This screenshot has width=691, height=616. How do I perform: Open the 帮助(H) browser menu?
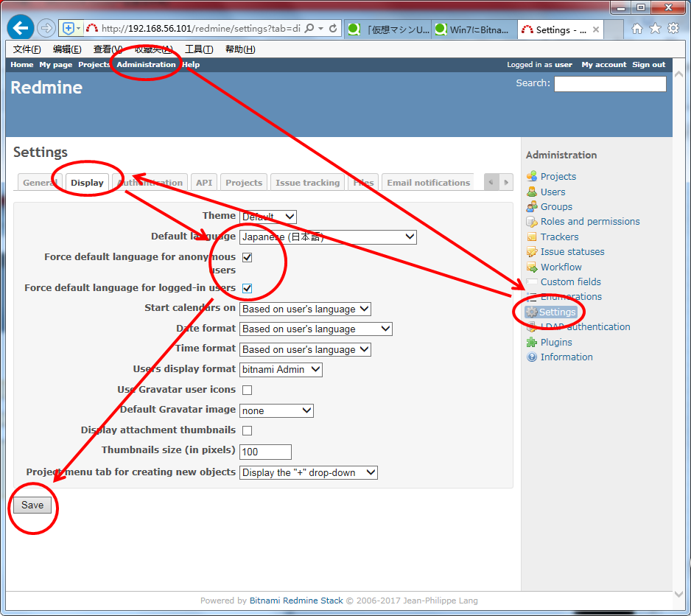pyautogui.click(x=240, y=49)
